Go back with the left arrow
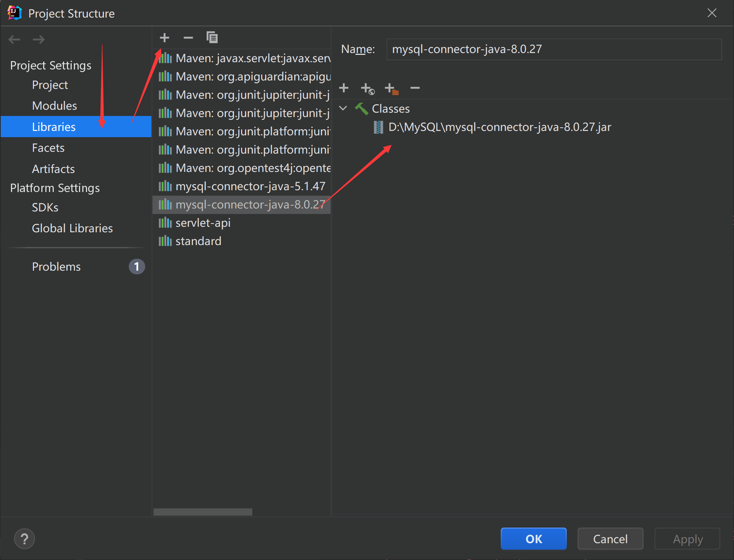 pyautogui.click(x=14, y=39)
